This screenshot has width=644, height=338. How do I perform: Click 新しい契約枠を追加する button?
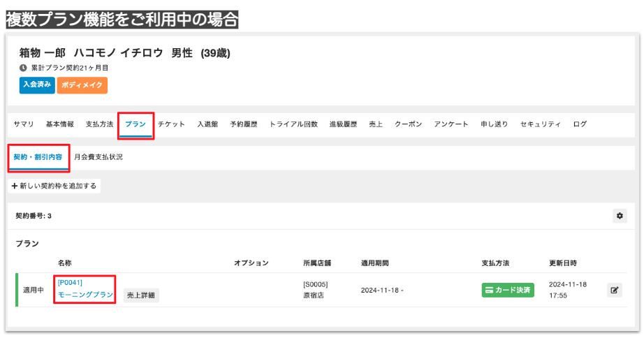(54, 186)
